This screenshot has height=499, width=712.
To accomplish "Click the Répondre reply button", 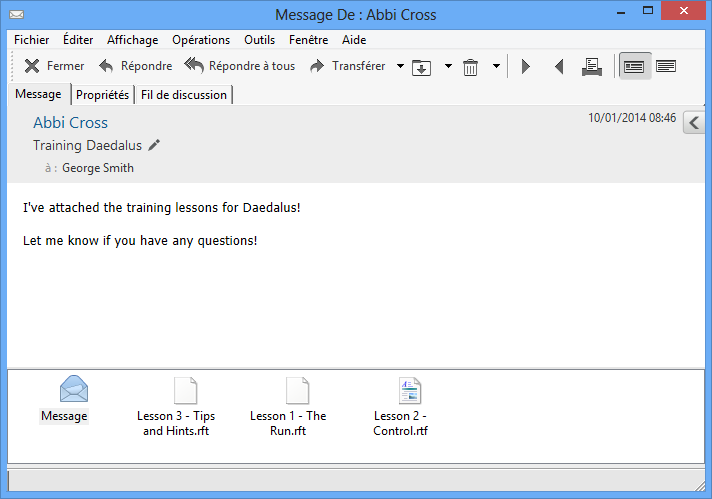I will point(135,66).
